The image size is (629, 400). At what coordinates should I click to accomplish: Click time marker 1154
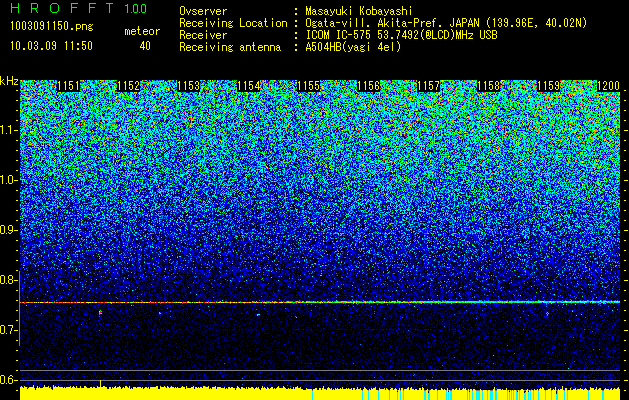click(248, 86)
